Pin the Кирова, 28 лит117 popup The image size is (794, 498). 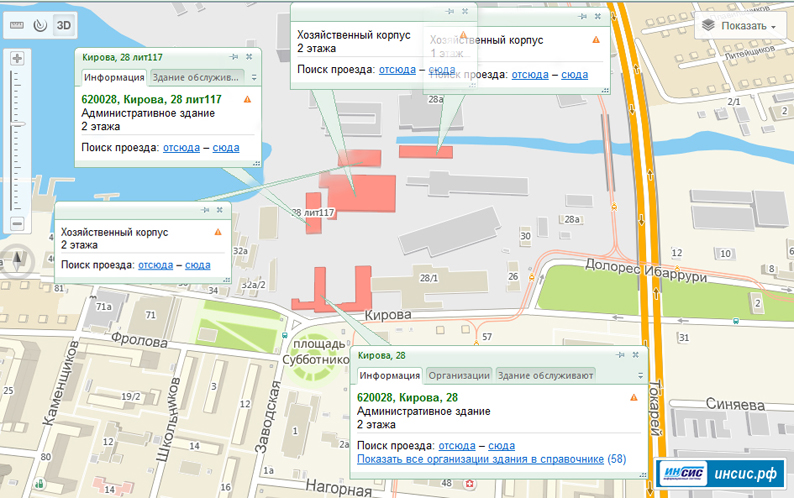click(233, 57)
